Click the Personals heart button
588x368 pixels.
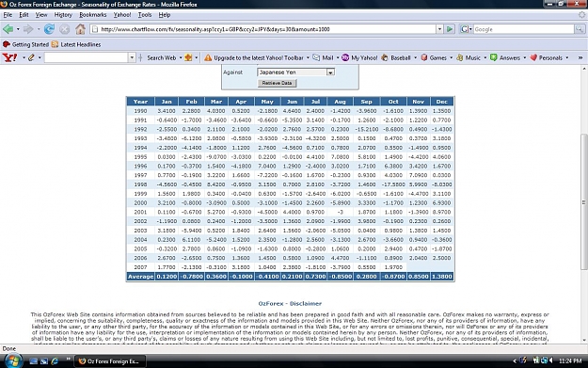[x=546, y=57]
